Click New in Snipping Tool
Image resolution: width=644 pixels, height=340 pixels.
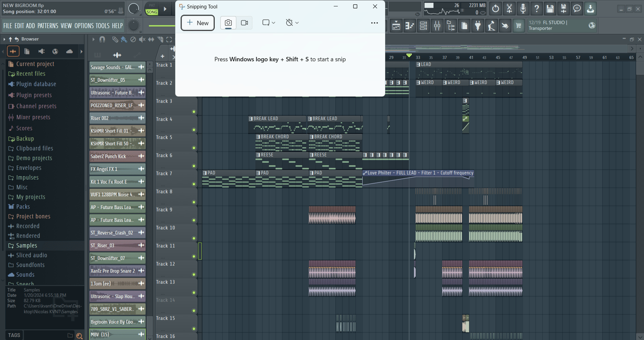198,23
